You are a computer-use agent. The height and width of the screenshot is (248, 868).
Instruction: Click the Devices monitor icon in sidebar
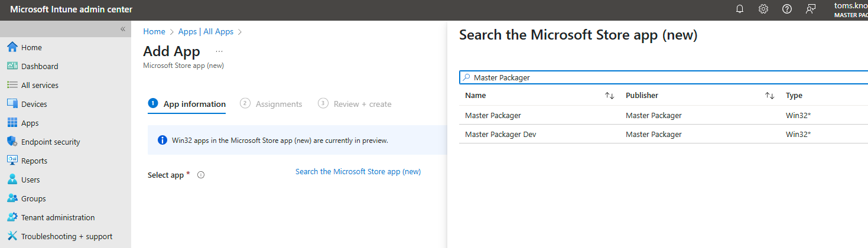(12, 104)
